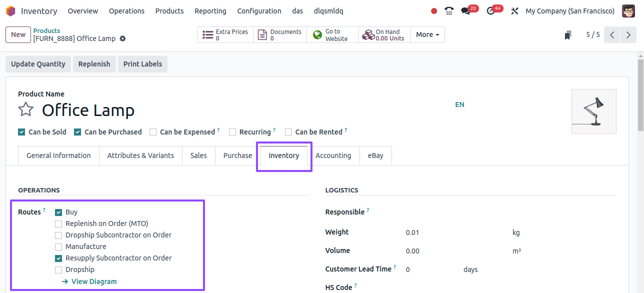Switch to the Purchase tab
Viewport: 644px width, 293px height.
click(237, 155)
